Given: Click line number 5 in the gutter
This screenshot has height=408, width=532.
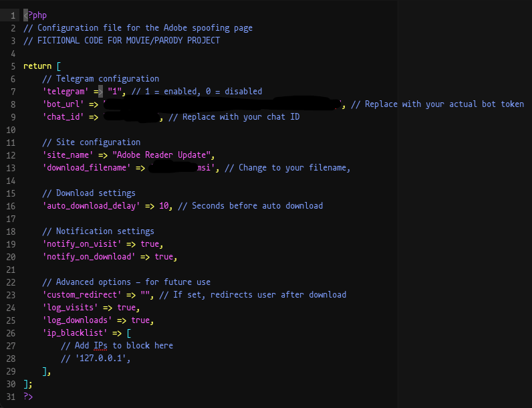Looking at the screenshot, I should coord(13,66).
